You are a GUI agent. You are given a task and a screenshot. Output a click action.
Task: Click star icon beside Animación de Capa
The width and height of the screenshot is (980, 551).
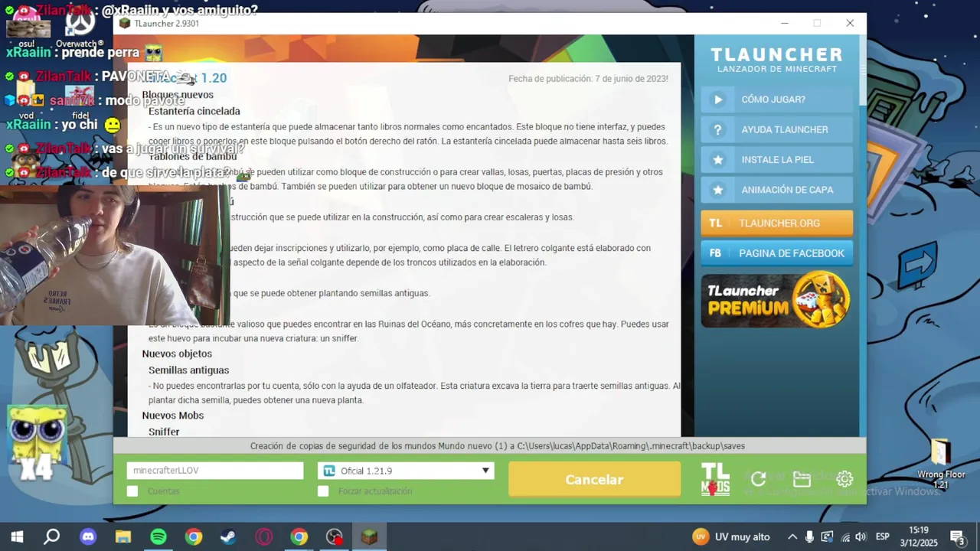point(717,190)
